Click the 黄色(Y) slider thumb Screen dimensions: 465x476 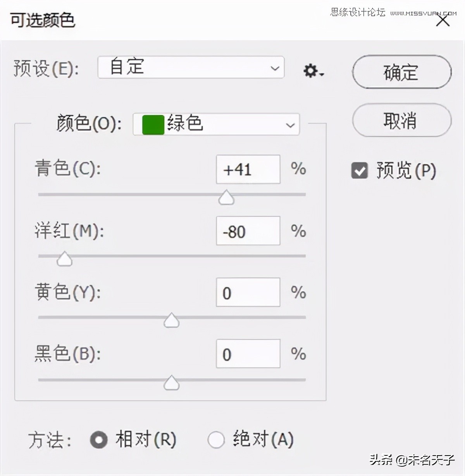[x=171, y=320]
